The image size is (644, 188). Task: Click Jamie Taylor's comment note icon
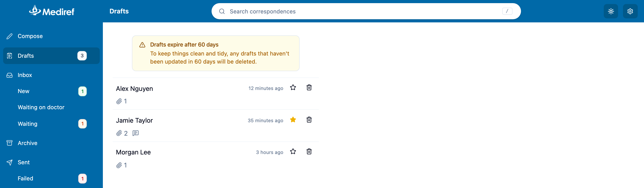click(136, 133)
